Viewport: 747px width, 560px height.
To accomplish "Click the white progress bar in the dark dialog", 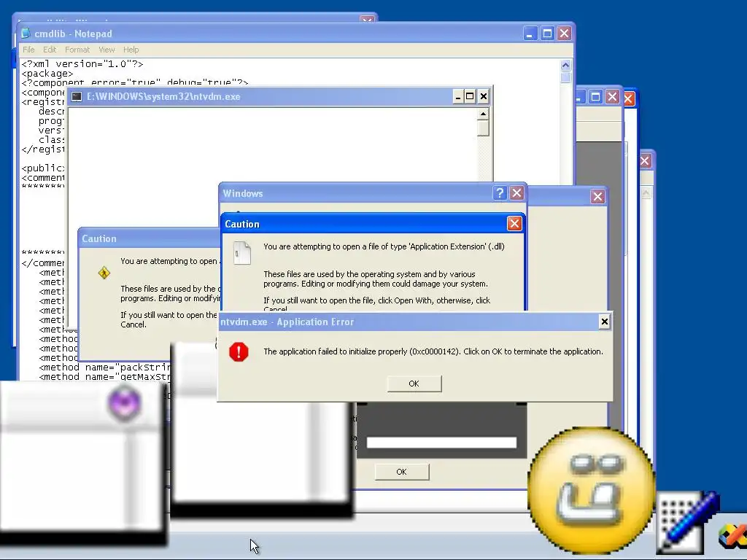I will pos(441,443).
